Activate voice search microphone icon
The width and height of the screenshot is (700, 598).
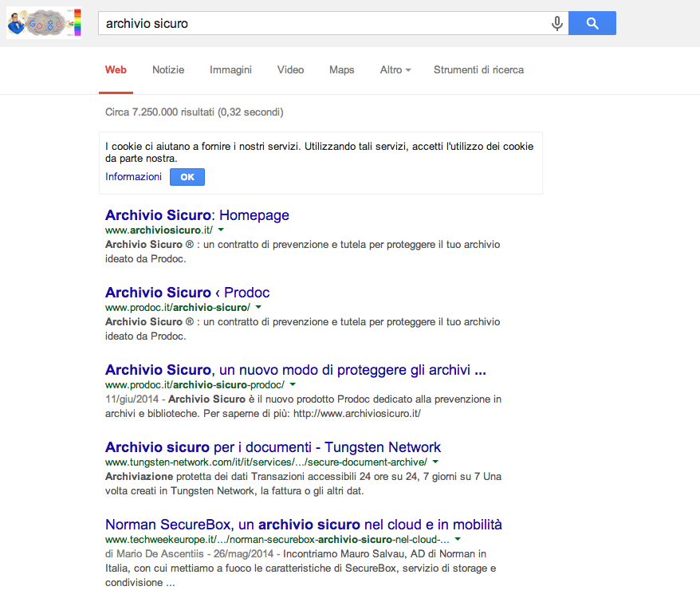click(556, 23)
